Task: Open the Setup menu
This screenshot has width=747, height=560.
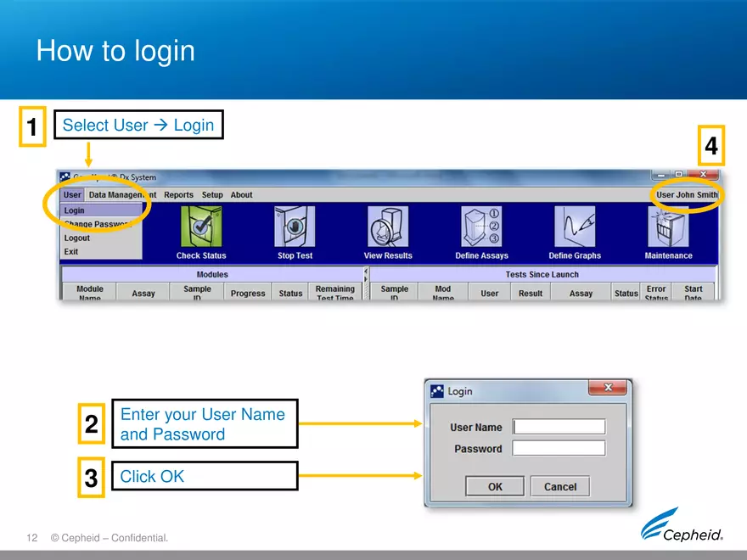Action: (x=212, y=194)
